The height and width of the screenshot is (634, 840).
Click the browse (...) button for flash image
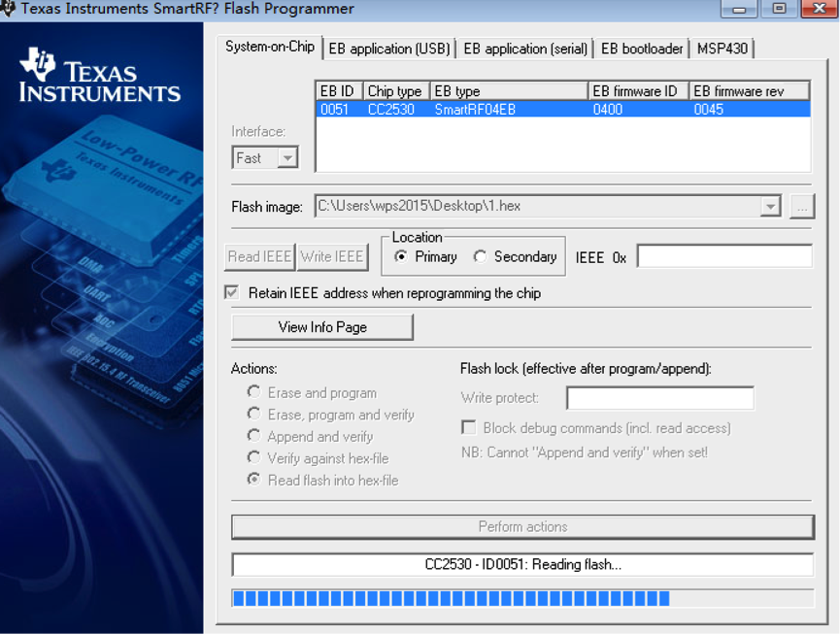pyautogui.click(x=801, y=207)
